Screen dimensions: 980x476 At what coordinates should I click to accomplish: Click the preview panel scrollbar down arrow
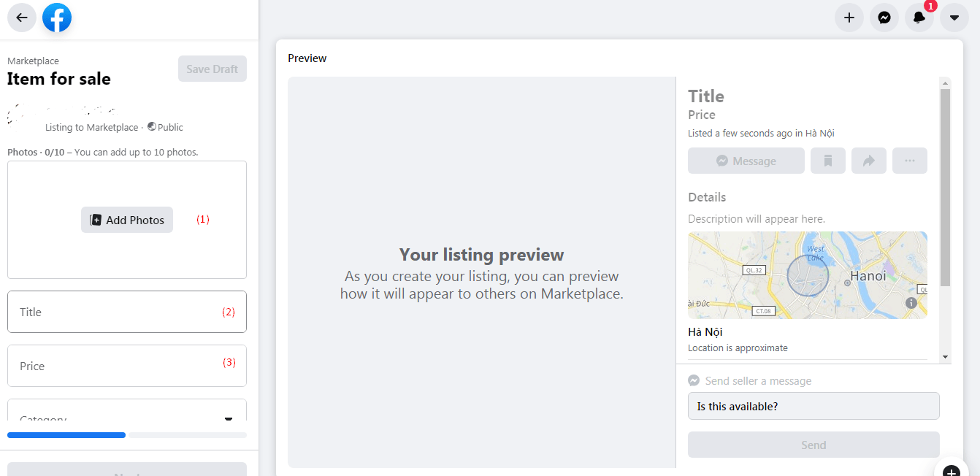point(946,357)
